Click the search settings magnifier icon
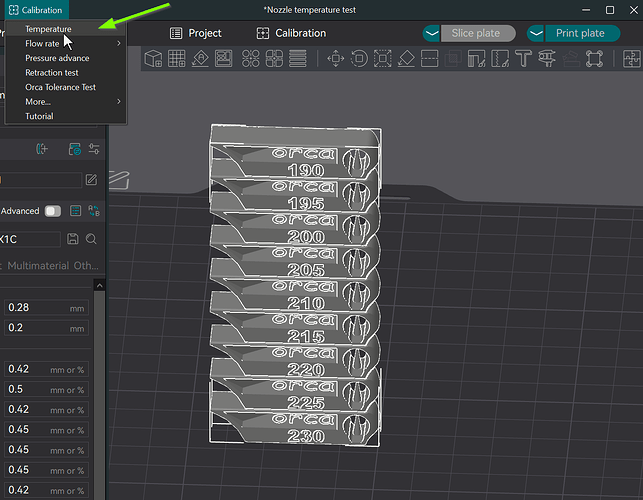This screenshot has width=643, height=500. click(91, 239)
